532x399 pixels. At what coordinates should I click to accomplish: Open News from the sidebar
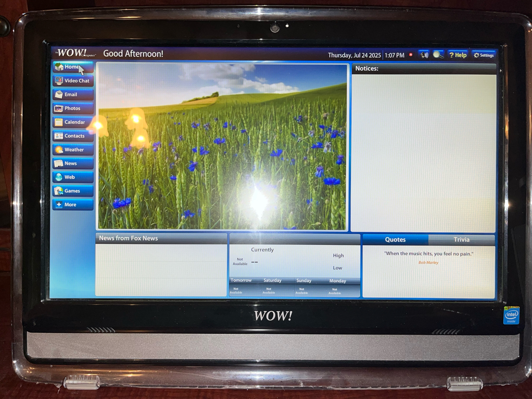pyautogui.click(x=73, y=164)
